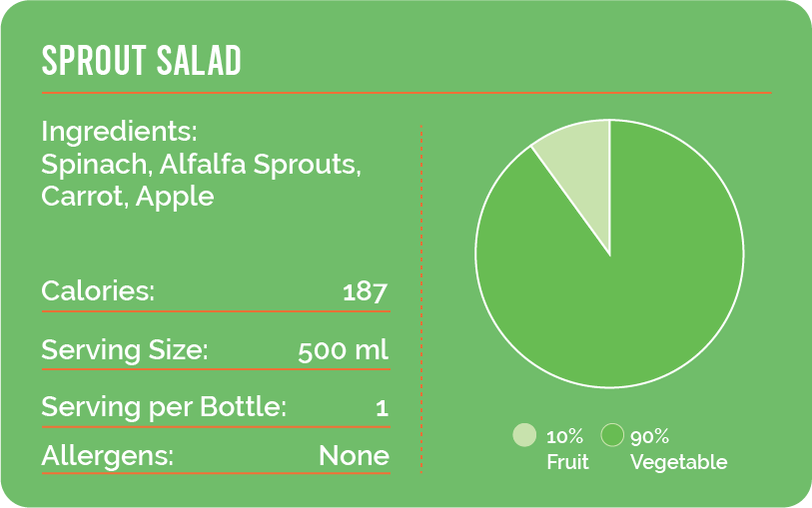Select the Vegetable legend label
The width and height of the screenshot is (812, 508).
click(x=678, y=462)
